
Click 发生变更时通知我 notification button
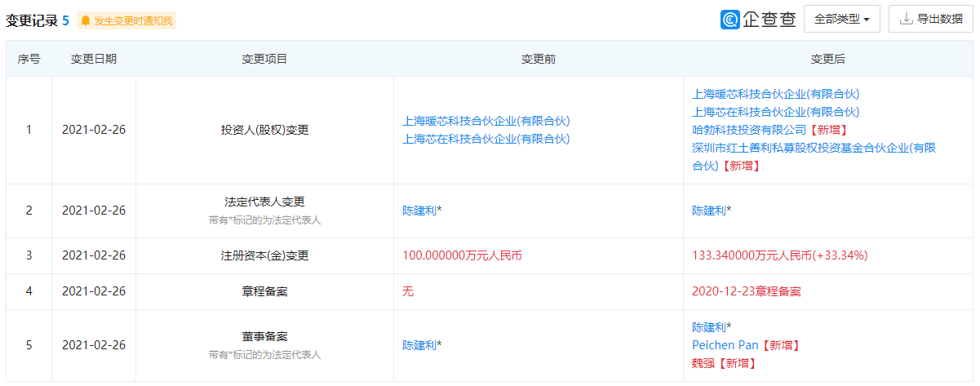point(126,20)
